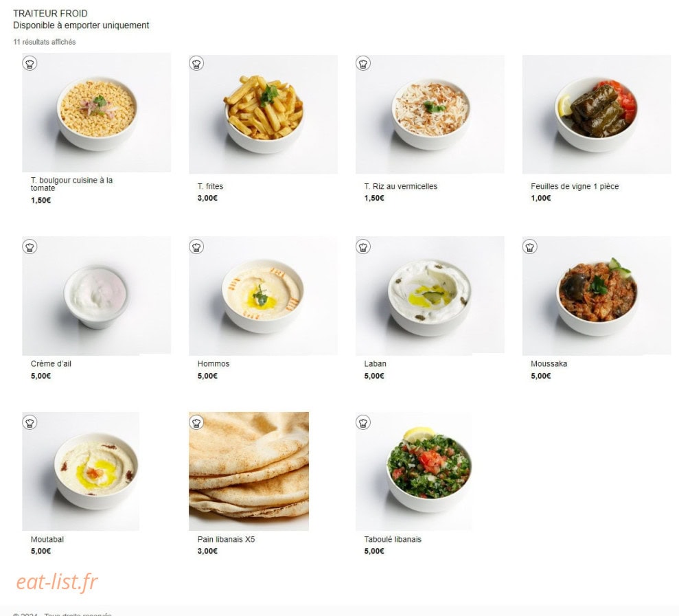Click chef hat icon on Moutabal photo

(x=30, y=422)
